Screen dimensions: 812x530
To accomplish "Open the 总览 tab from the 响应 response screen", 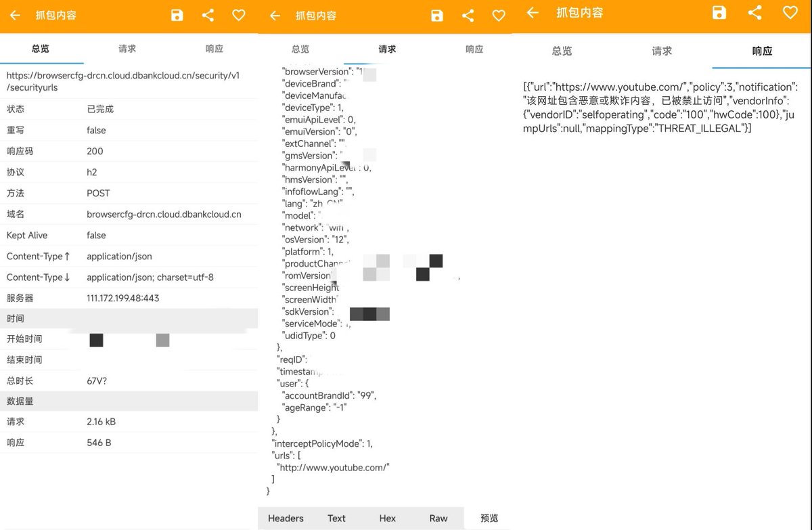I will (562, 51).
